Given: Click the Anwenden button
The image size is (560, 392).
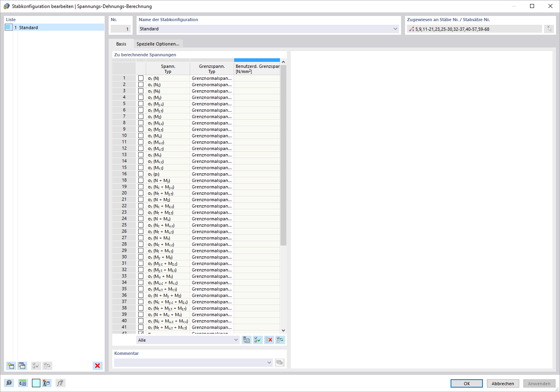Looking at the screenshot, I should tap(539, 384).
